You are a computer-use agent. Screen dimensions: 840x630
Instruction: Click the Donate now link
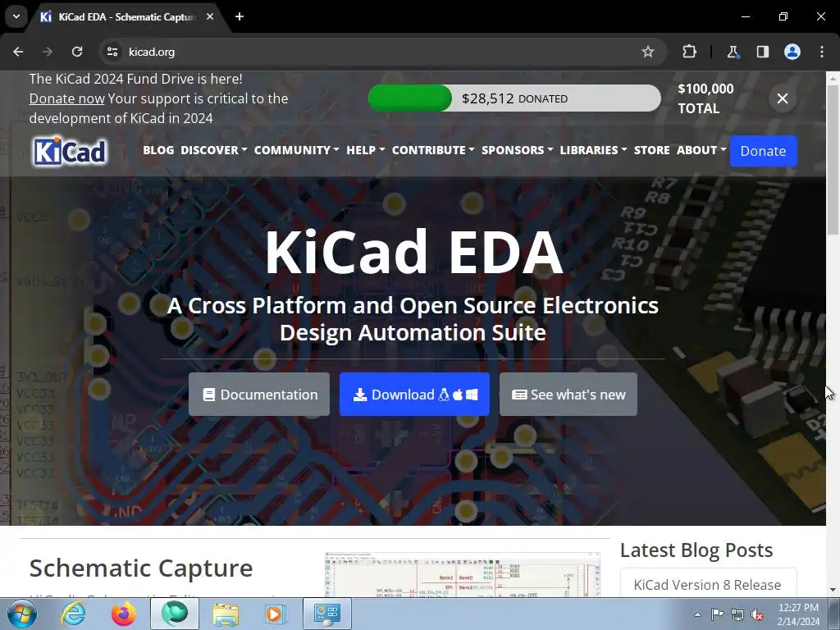67,98
